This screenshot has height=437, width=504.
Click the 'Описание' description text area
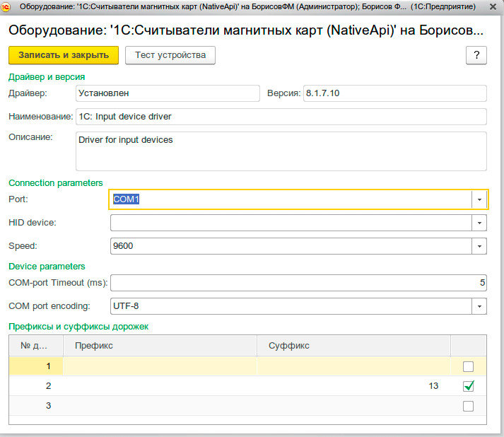point(281,151)
